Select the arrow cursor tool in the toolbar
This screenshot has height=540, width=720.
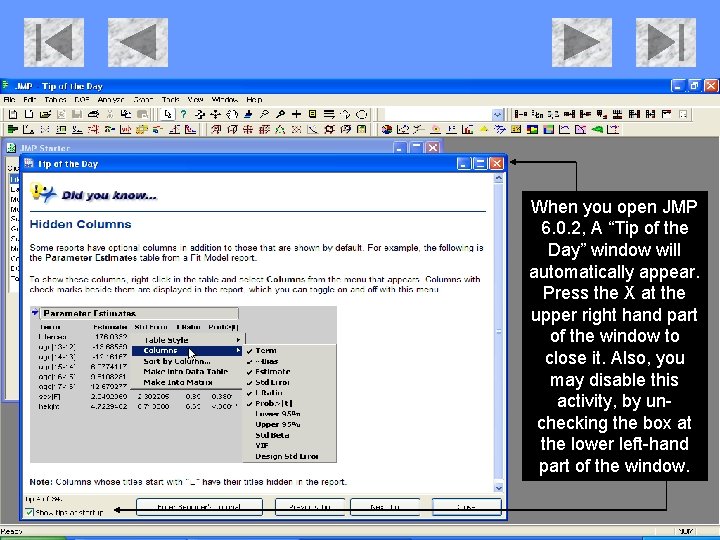(168, 114)
